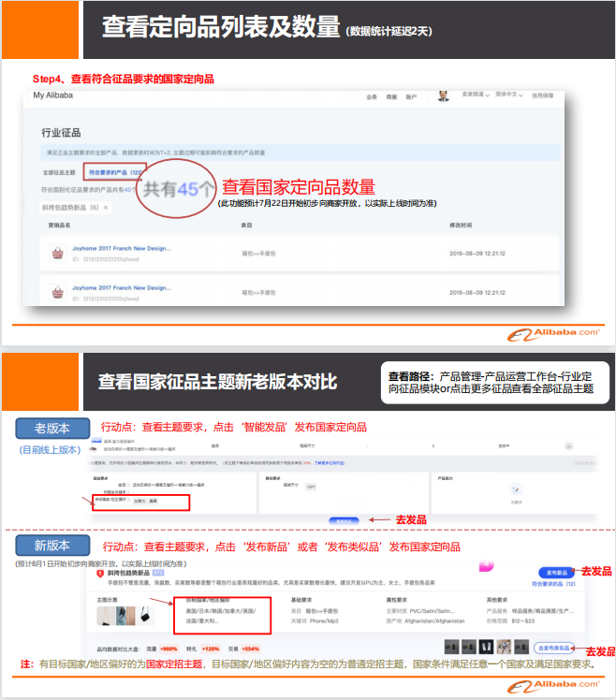Click the 新版本 label button

(53, 546)
